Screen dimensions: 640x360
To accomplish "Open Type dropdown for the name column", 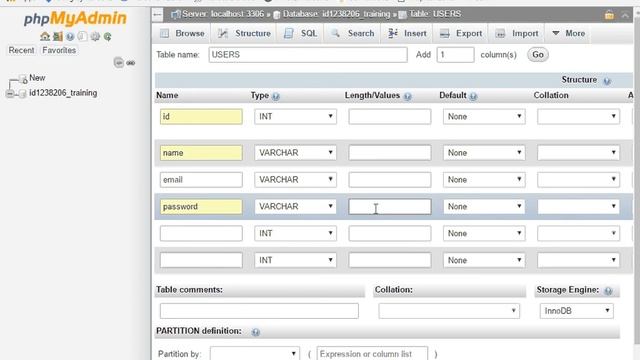I will 296,153.
